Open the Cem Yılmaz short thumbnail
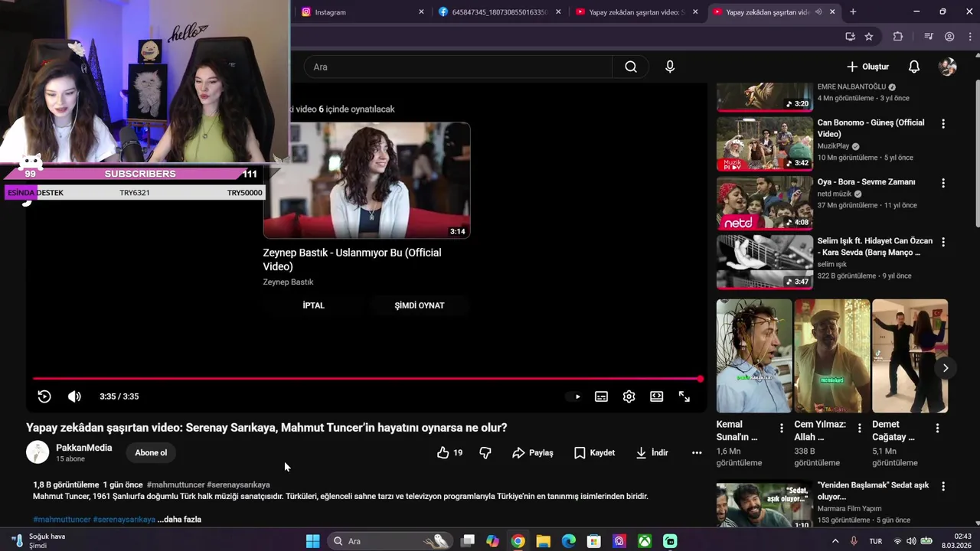The height and width of the screenshot is (551, 980). point(832,356)
